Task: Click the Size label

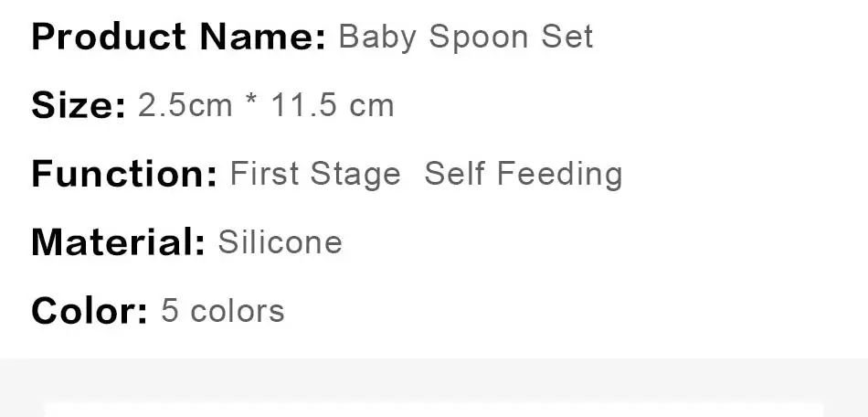Action: coord(79,106)
